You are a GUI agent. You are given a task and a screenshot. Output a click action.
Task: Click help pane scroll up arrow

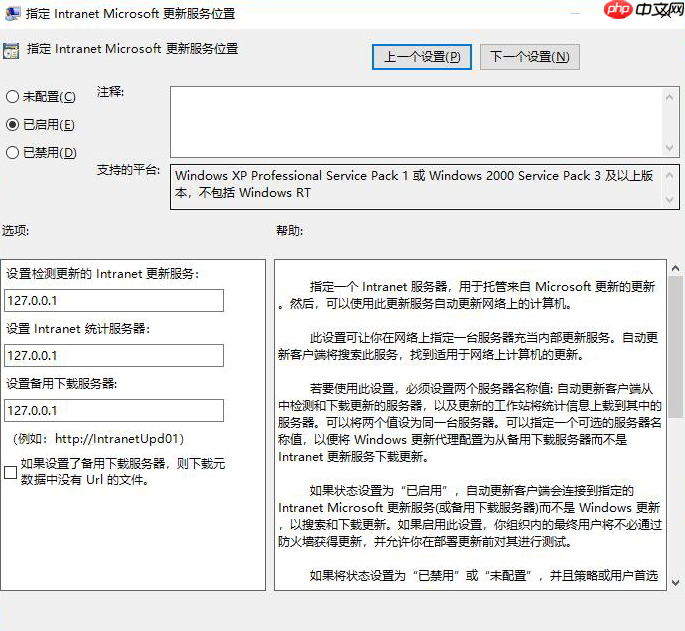point(675,268)
